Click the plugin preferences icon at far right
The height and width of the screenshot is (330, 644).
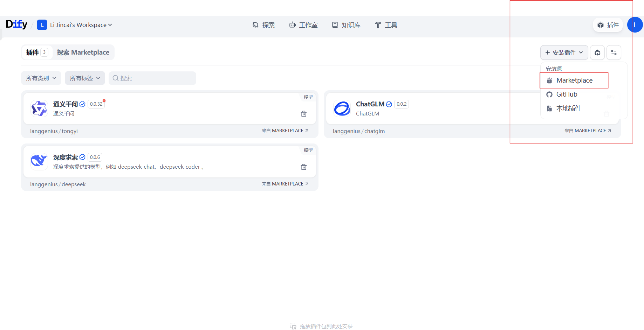tap(614, 52)
